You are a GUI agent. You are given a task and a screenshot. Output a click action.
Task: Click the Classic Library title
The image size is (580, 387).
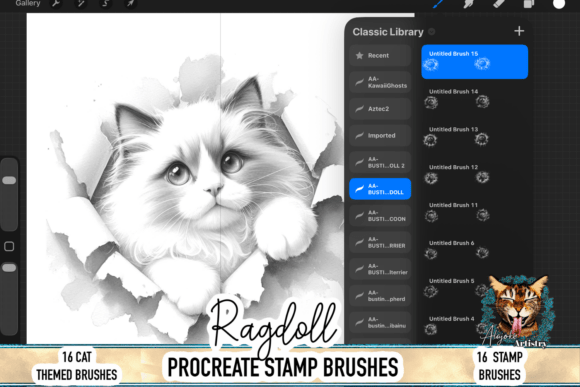coord(388,32)
